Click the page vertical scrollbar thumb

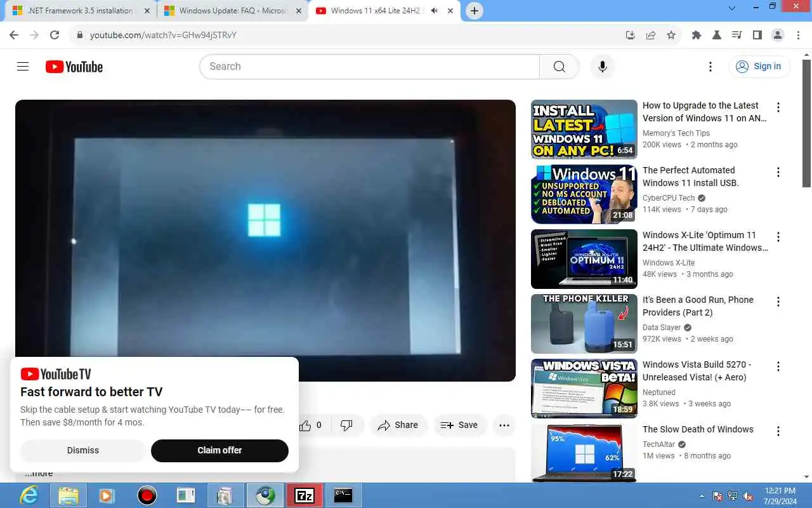(806, 124)
